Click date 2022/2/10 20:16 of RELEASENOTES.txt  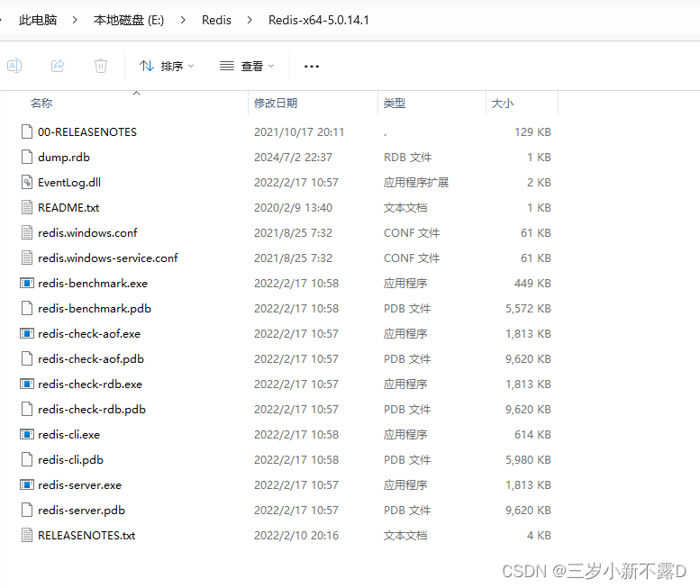(x=296, y=536)
